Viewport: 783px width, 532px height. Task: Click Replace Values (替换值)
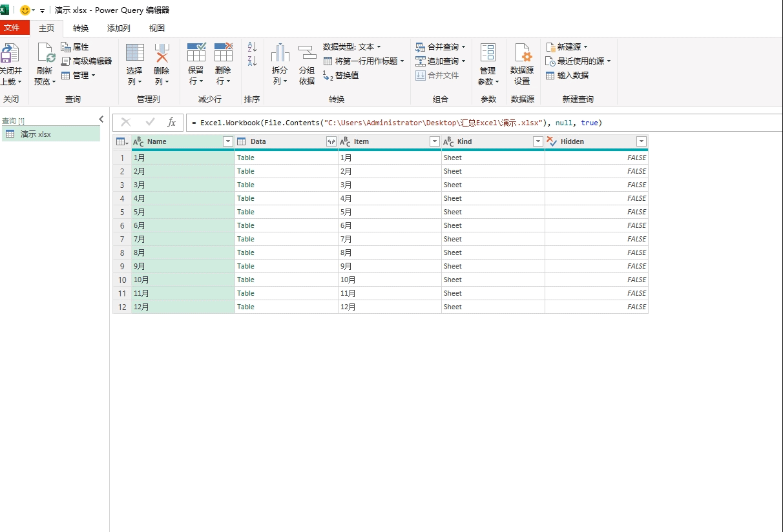pos(341,76)
